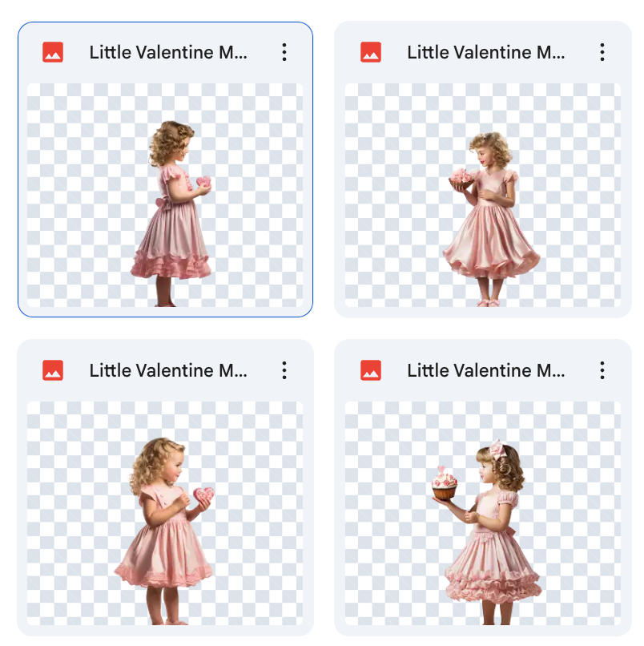Open three-dot menu for hair bow cupcake file

click(x=602, y=370)
